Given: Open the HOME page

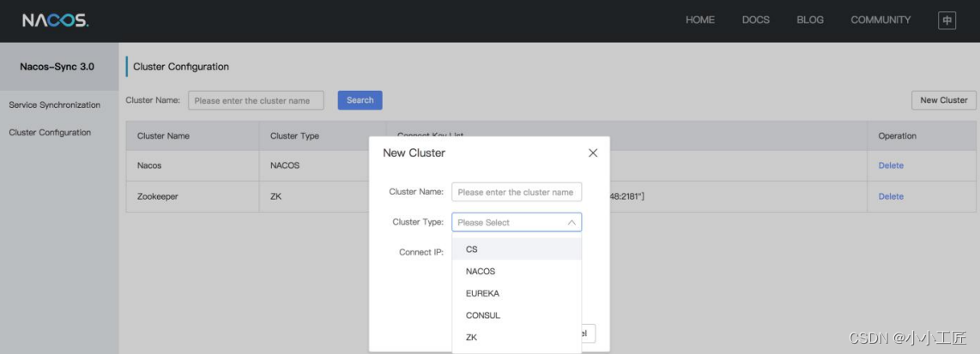Looking at the screenshot, I should [x=700, y=20].
